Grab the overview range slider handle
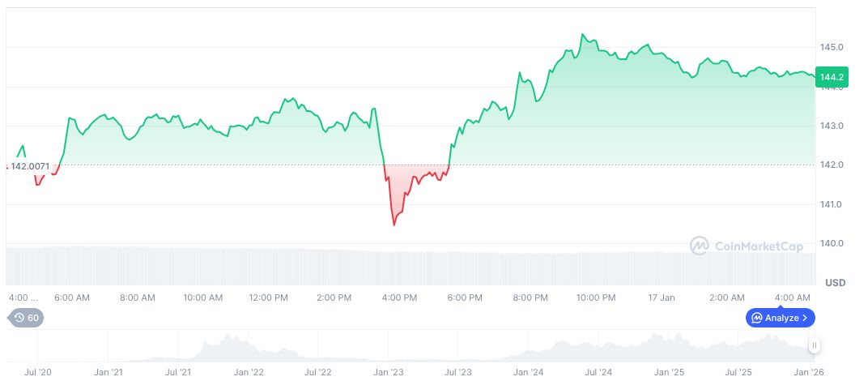Screen dimensions: 868x381 [x=815, y=345]
